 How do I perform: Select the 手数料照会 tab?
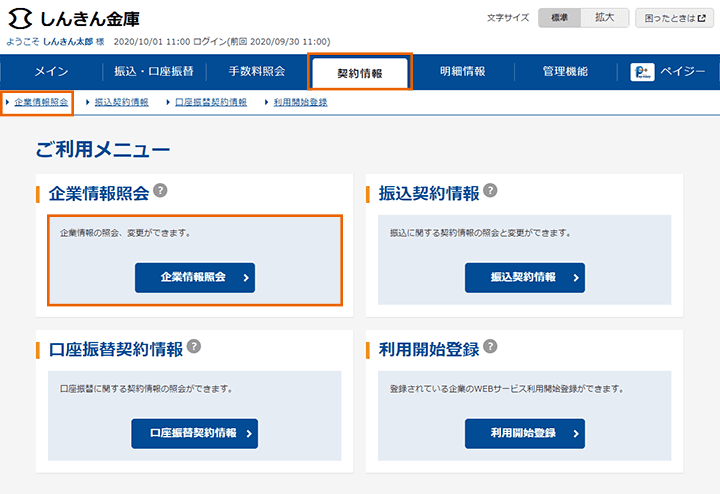257,72
